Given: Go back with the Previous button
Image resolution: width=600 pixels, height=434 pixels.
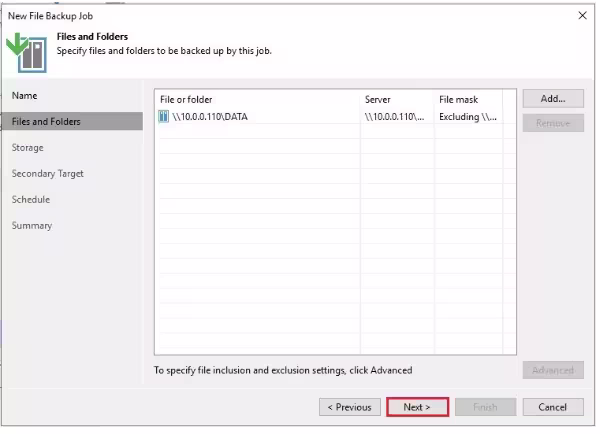Looking at the screenshot, I should tap(350, 407).
